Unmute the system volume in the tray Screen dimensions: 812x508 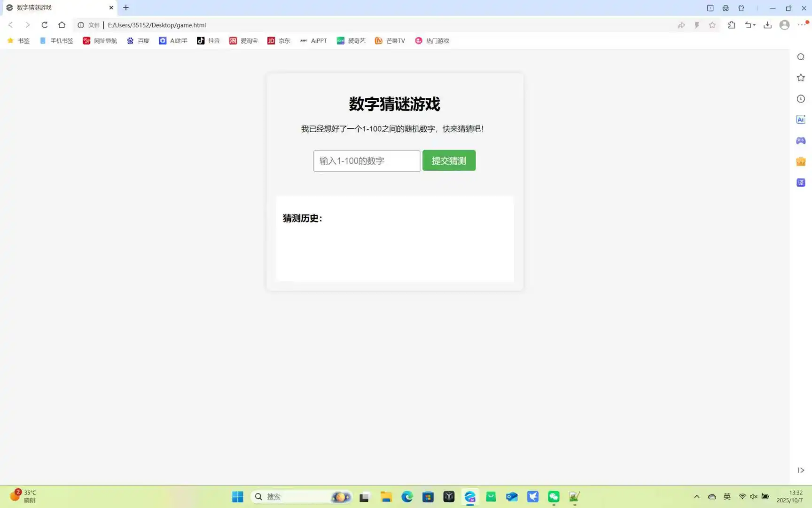[x=754, y=496]
